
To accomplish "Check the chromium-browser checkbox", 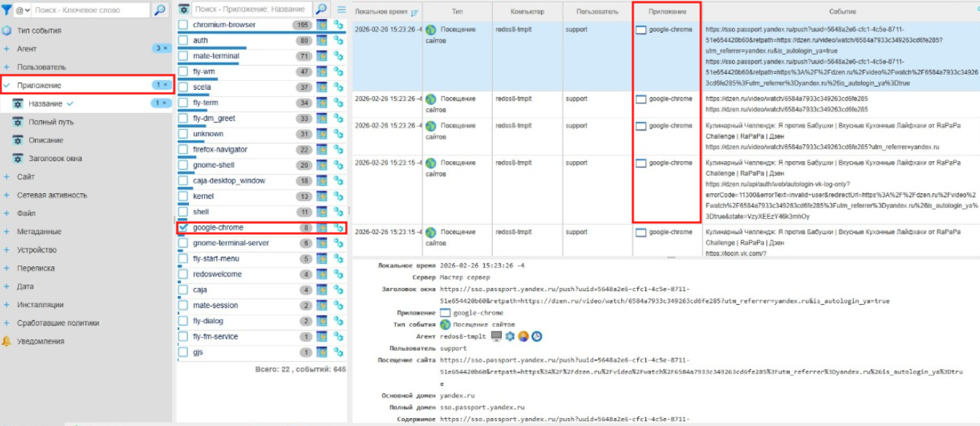I will coord(183,25).
